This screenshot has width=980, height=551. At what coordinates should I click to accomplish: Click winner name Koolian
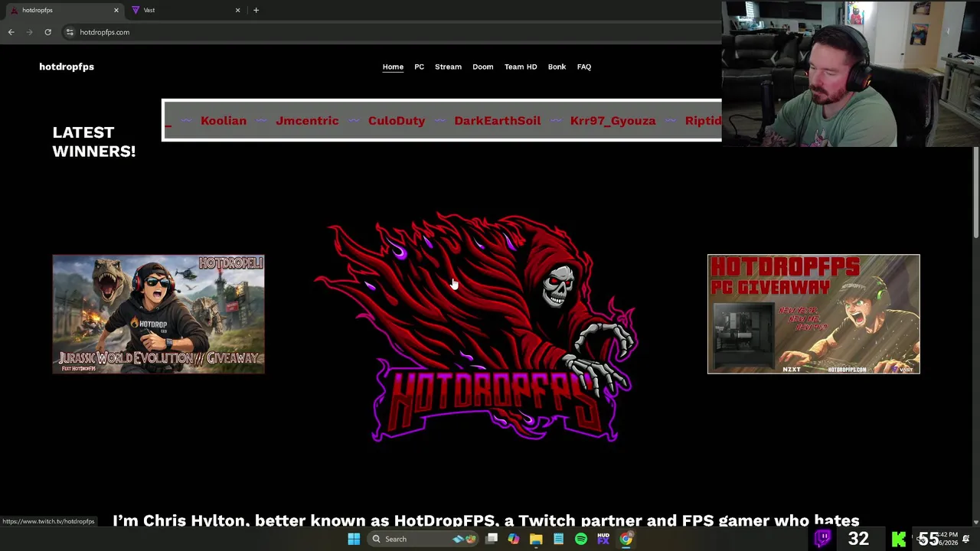(224, 121)
